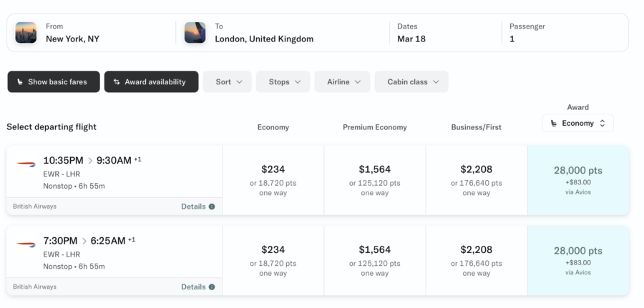Click British Airways label under 7:30PM flight

pos(34,287)
